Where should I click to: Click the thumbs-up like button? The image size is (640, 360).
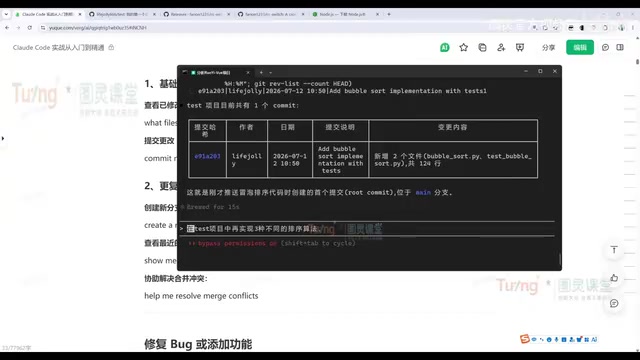coord(614,278)
